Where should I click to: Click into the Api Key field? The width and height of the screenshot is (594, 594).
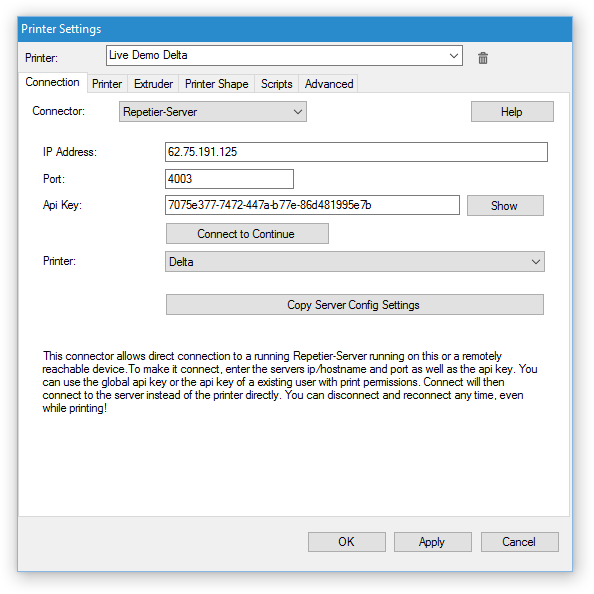pyautogui.click(x=312, y=205)
